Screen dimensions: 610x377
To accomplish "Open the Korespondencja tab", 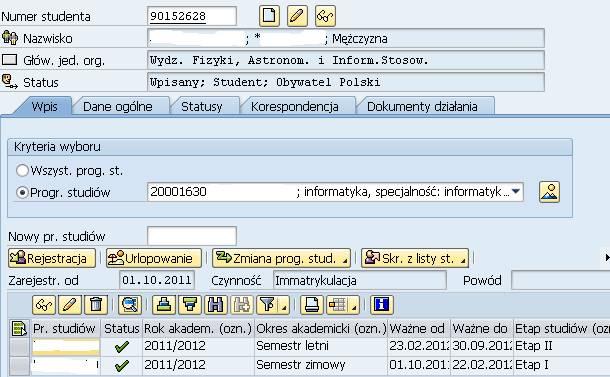I will [294, 106].
